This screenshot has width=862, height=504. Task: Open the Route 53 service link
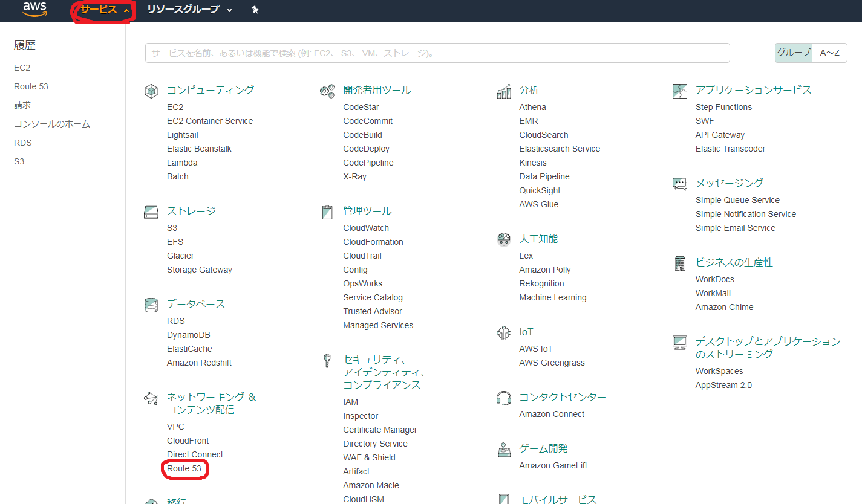tap(184, 468)
